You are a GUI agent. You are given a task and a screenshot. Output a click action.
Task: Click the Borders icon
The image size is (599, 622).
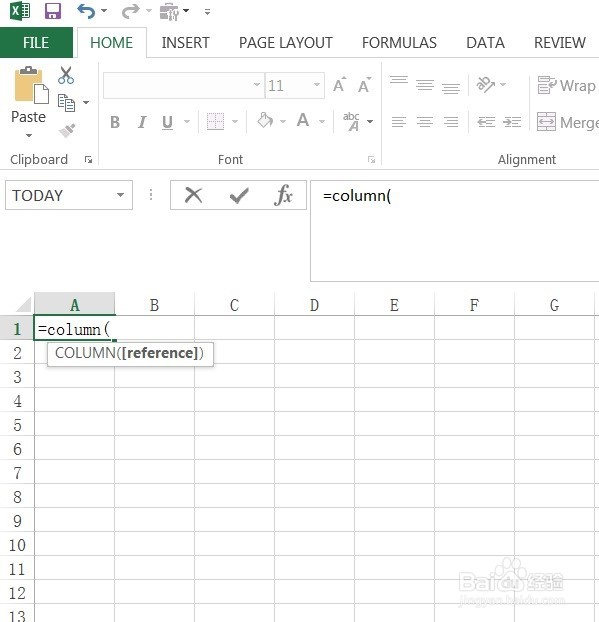click(x=216, y=121)
